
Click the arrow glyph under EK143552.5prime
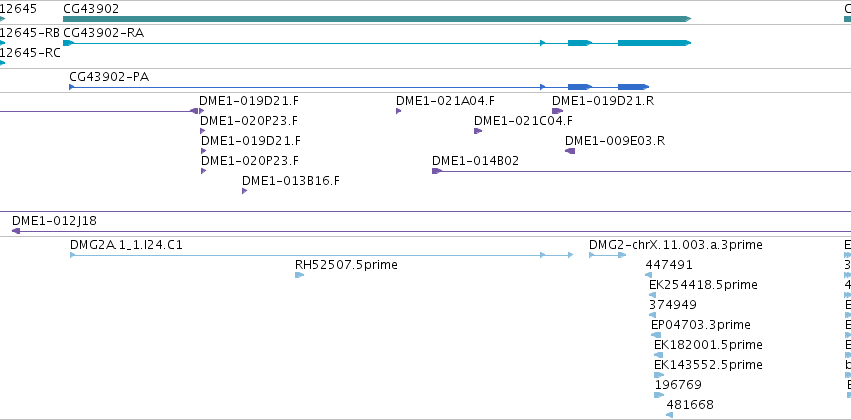tap(659, 375)
